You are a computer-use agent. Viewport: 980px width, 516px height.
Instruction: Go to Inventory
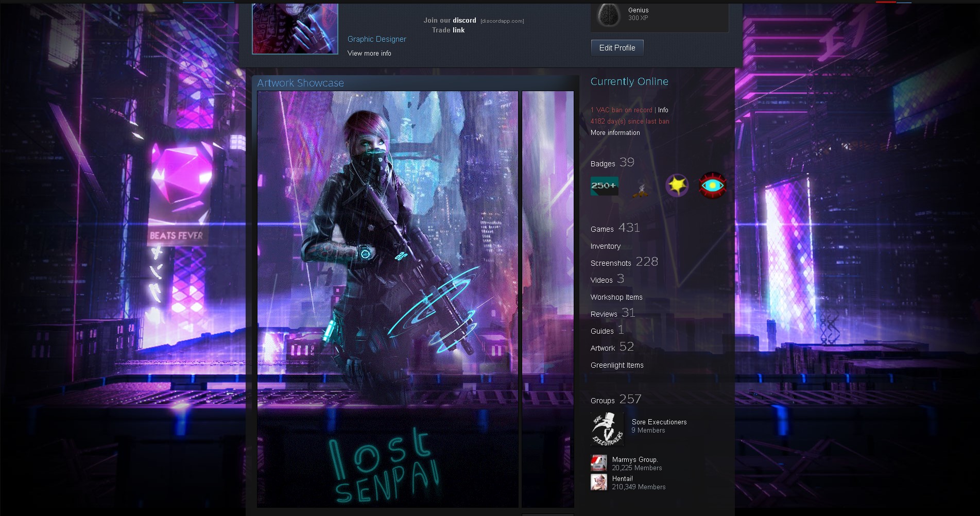[606, 246]
